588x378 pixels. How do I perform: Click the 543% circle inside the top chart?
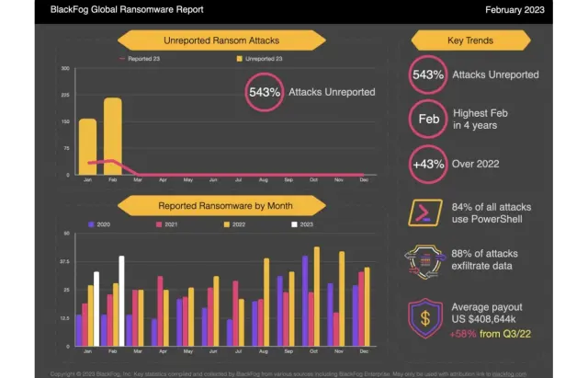pos(262,93)
